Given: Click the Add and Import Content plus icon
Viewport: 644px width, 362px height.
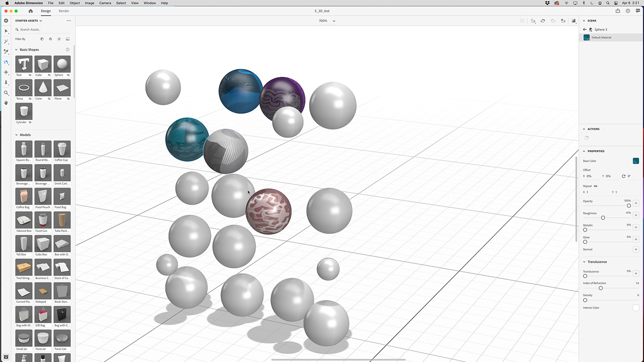Looking at the screenshot, I should (6, 21).
